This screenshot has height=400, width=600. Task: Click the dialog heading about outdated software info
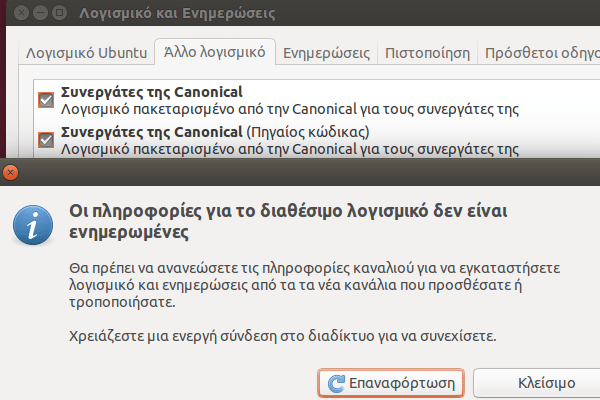coord(288,221)
